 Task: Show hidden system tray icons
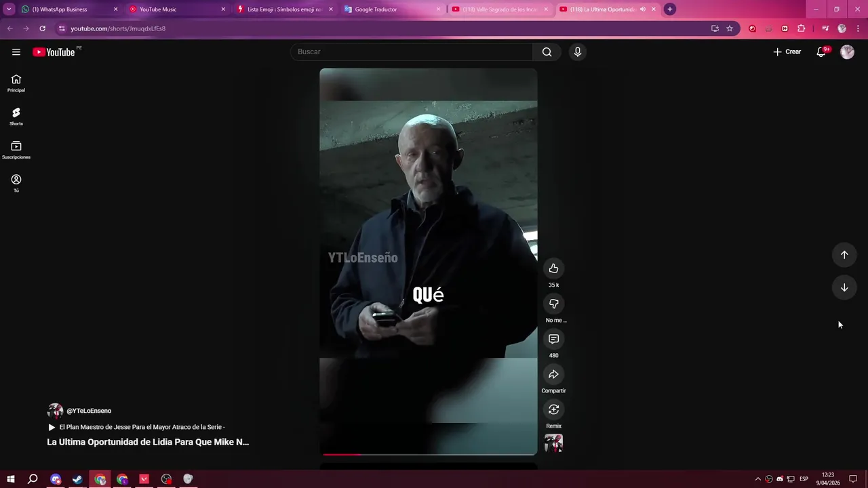coord(758,479)
